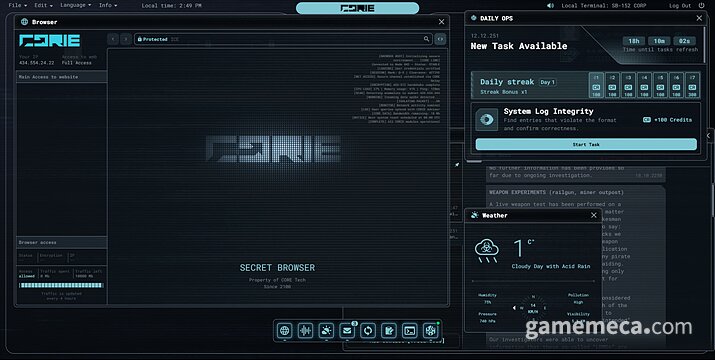Click the SECRET BROWSER heading
The height and width of the screenshot is (360, 715).
[277, 268]
